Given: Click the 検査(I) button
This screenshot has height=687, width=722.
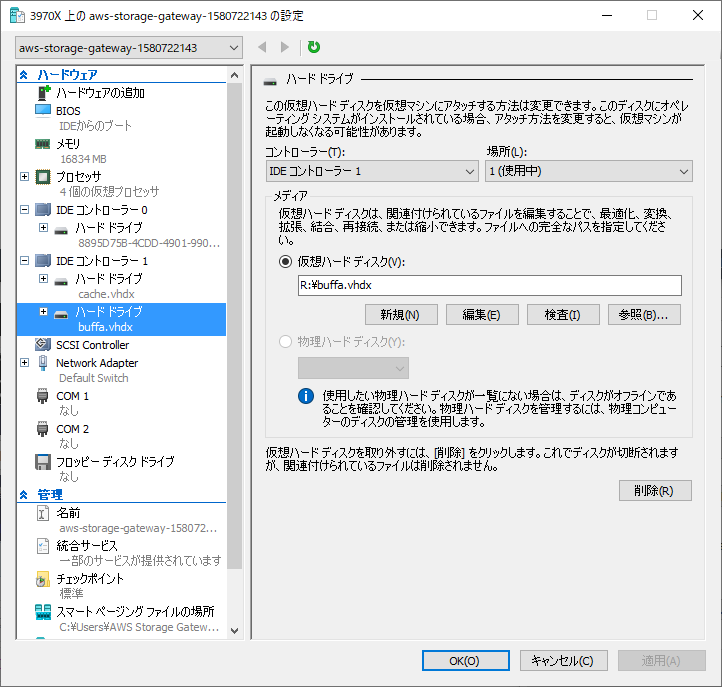Looking at the screenshot, I should [x=563, y=314].
